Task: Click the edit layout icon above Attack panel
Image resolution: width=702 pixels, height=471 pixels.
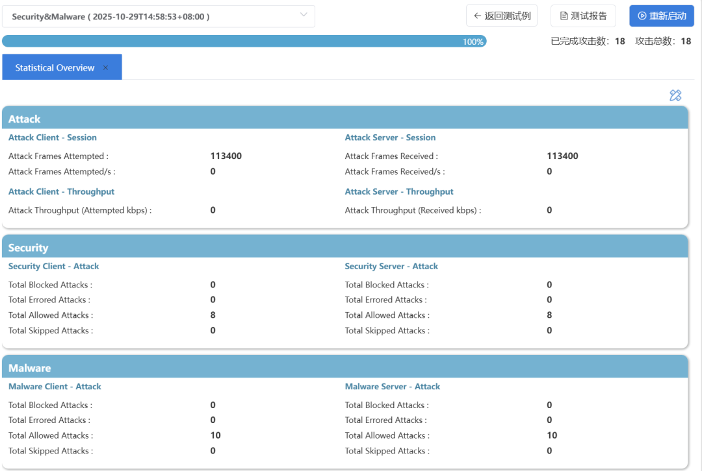Action: (x=675, y=95)
